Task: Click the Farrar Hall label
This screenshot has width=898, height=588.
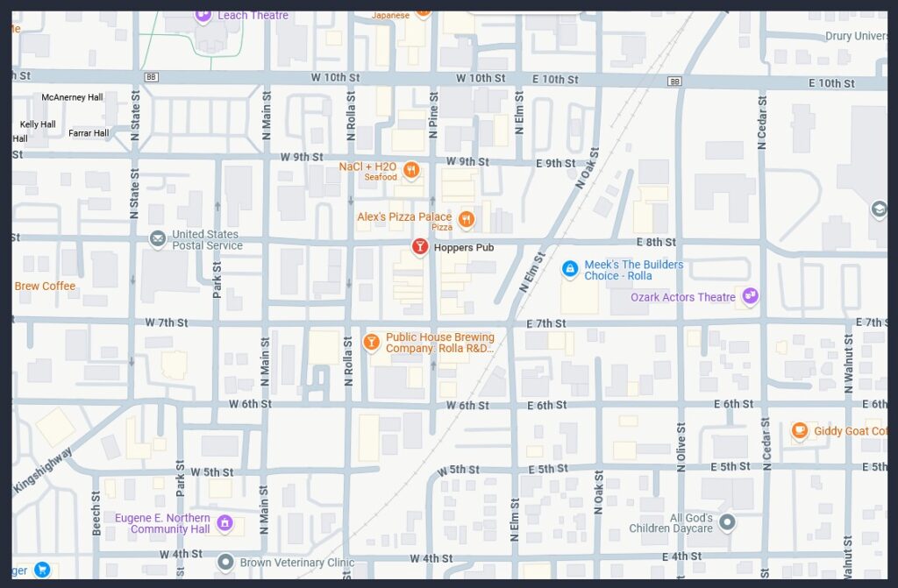Action: (89, 133)
